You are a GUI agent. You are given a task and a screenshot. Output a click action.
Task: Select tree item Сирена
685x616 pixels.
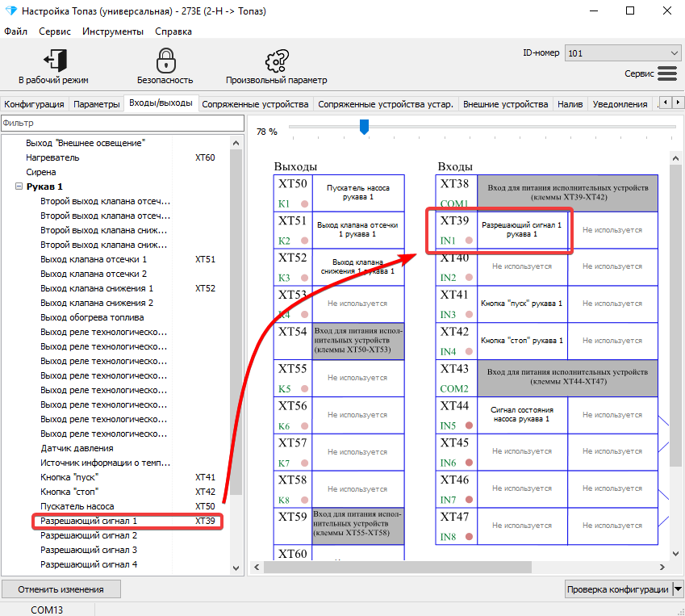click(x=40, y=172)
